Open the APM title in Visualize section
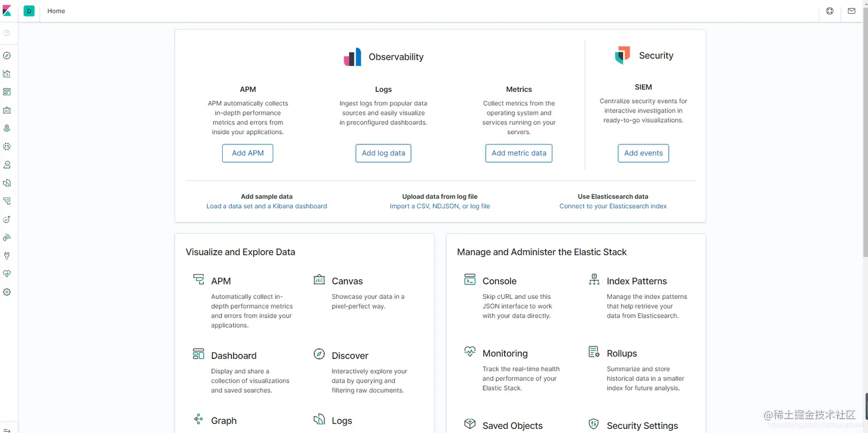868x433 pixels. pyautogui.click(x=221, y=281)
